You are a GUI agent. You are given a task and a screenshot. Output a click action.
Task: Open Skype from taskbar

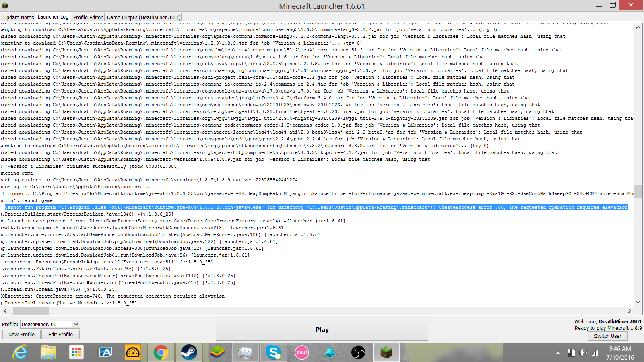click(273, 352)
